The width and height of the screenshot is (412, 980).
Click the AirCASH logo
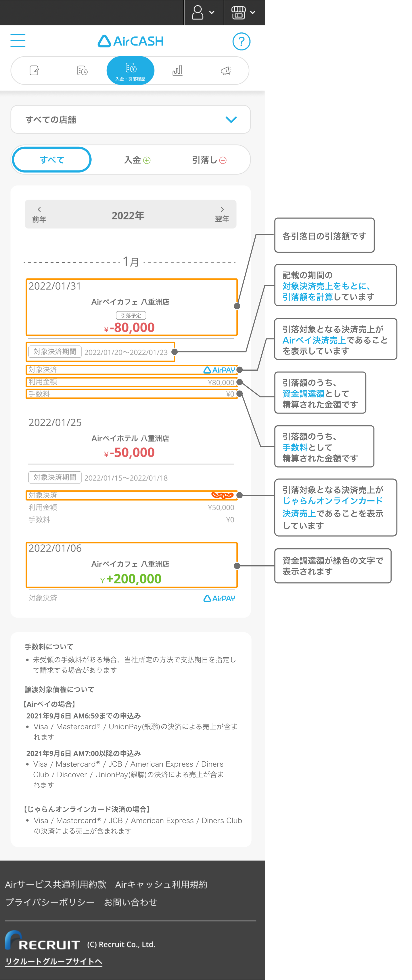(x=130, y=41)
